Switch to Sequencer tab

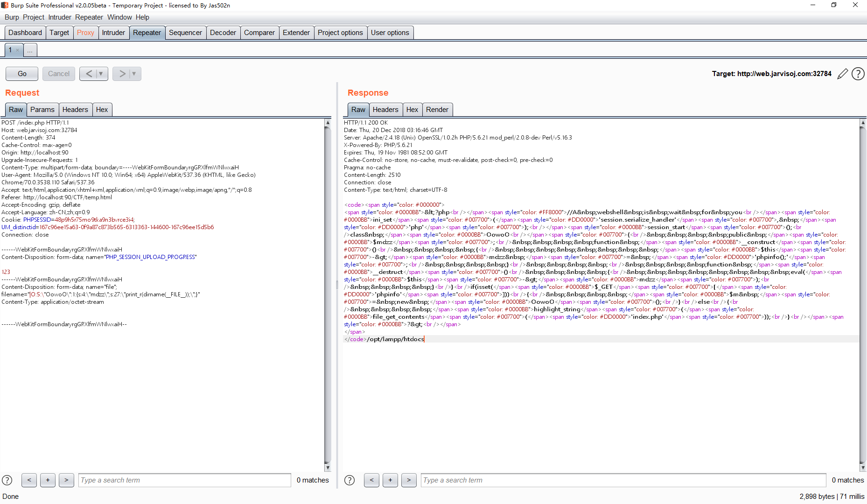(x=185, y=33)
